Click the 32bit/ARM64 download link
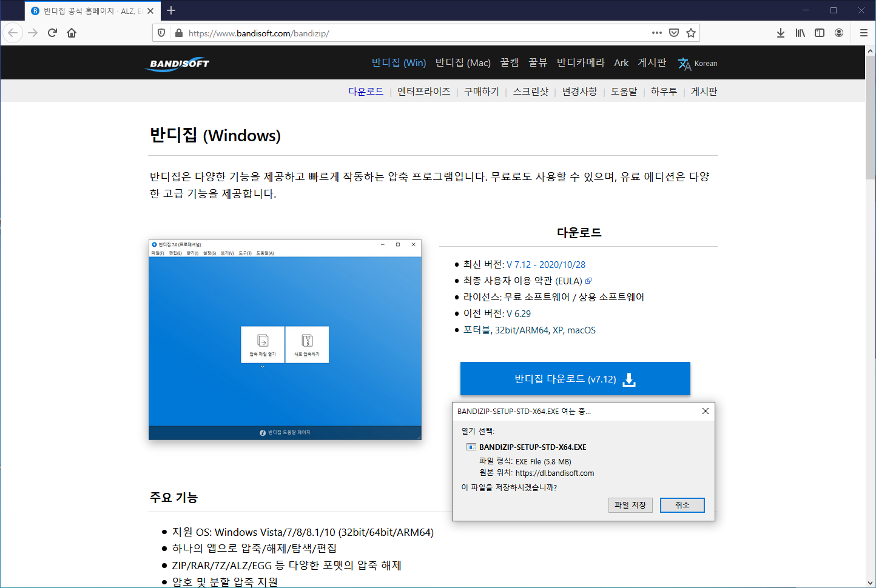This screenshot has width=876, height=588. (x=522, y=330)
